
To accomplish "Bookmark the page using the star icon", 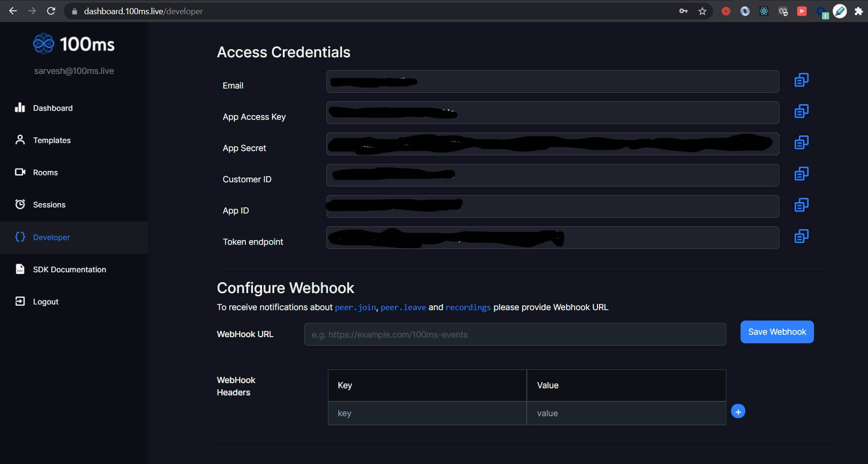I will point(703,11).
